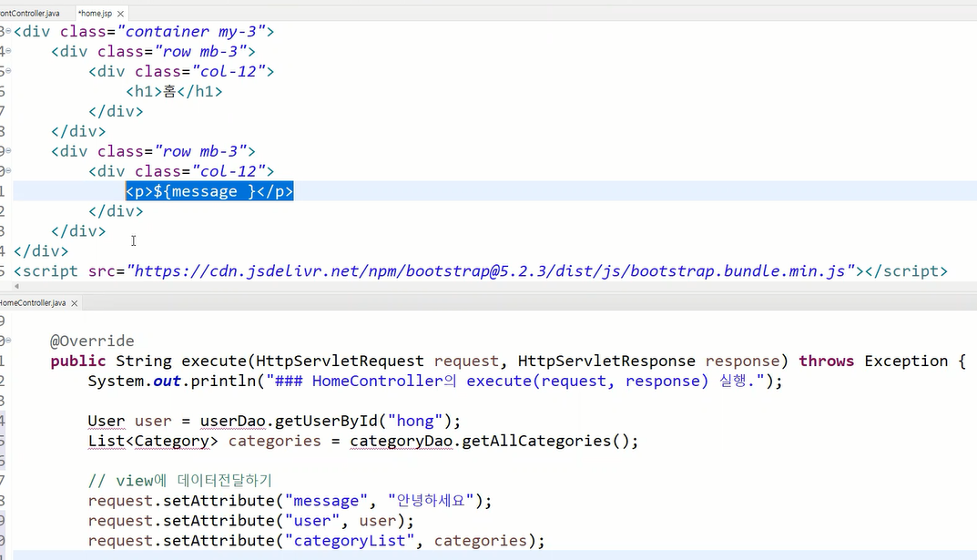The width and height of the screenshot is (977, 560).
Task: Close the HomeController.java tab
Action: [74, 303]
